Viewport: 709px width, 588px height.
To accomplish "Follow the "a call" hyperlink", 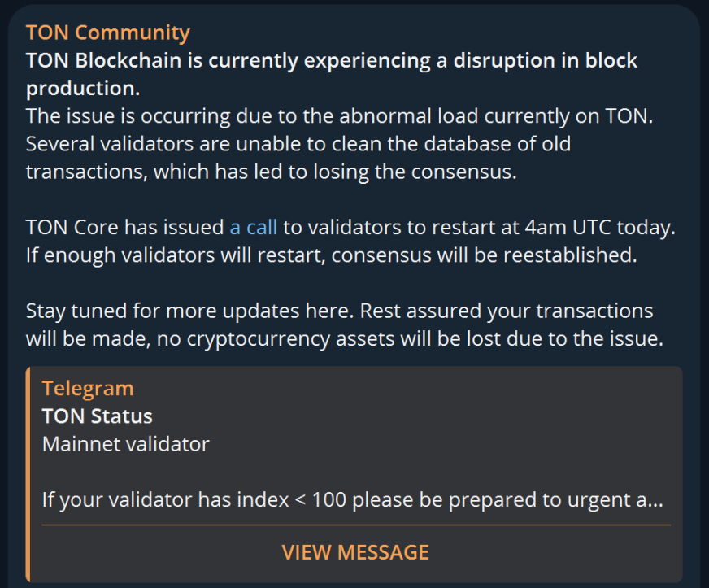I will pyautogui.click(x=253, y=227).
